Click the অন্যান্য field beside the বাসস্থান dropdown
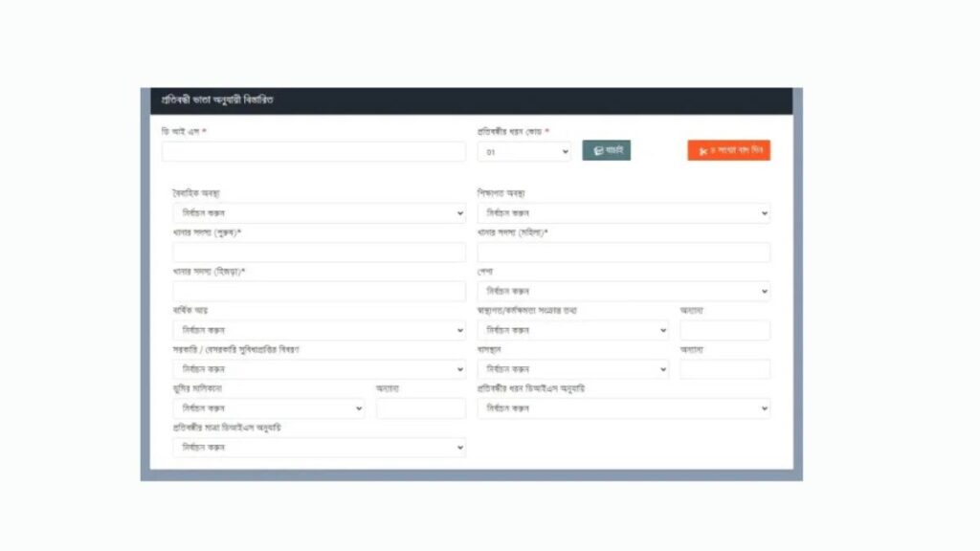The width and height of the screenshot is (980, 551). tap(725, 369)
